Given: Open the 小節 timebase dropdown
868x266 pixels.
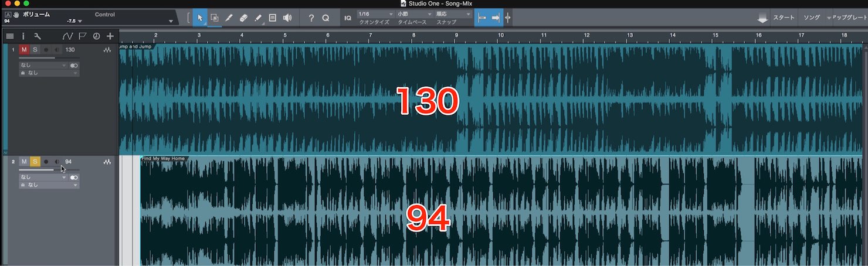Looking at the screenshot, I should point(413,14).
